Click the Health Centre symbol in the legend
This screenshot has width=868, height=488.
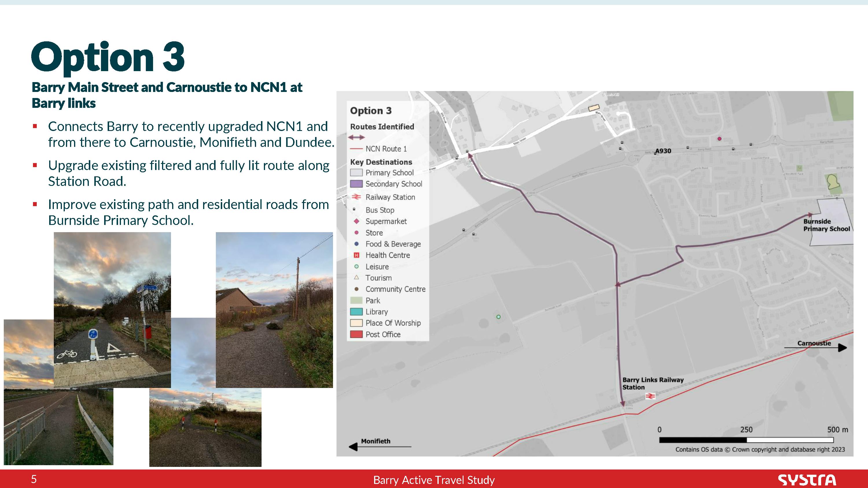pos(356,255)
